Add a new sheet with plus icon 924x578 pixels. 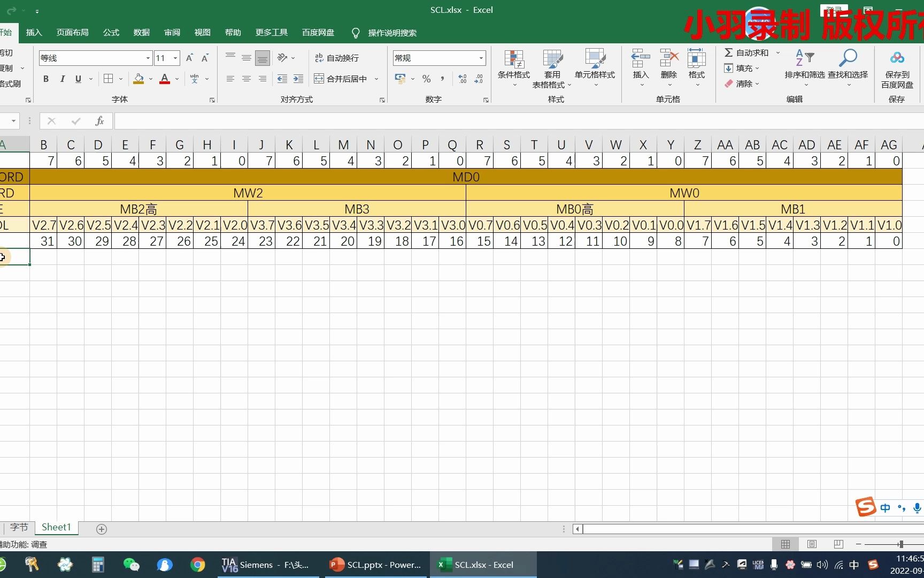(102, 529)
